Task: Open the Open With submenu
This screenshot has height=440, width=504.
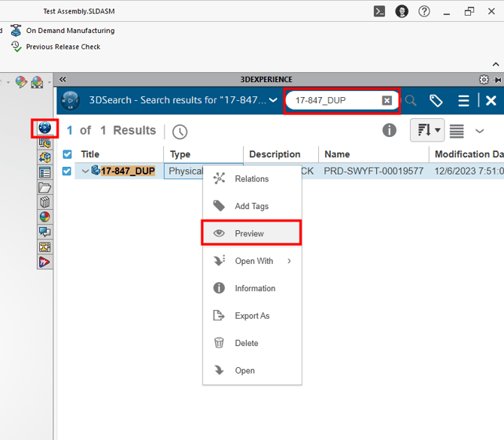Action: (x=252, y=261)
